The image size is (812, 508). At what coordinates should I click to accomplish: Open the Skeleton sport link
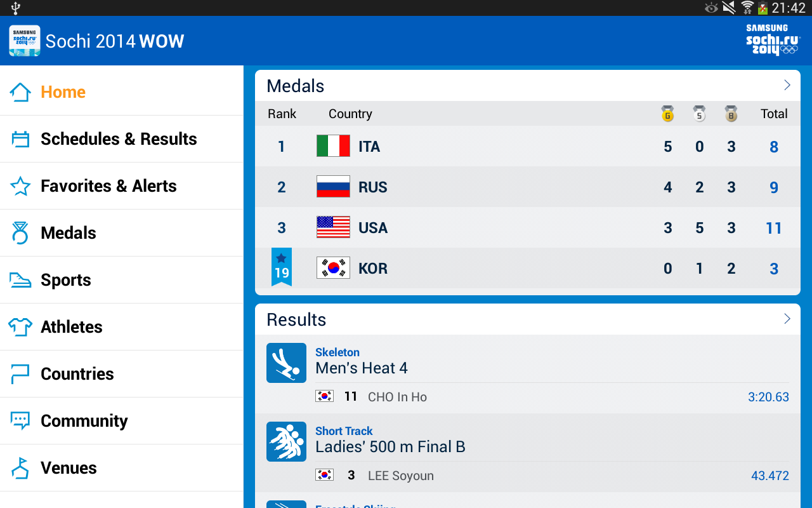tap(337, 352)
